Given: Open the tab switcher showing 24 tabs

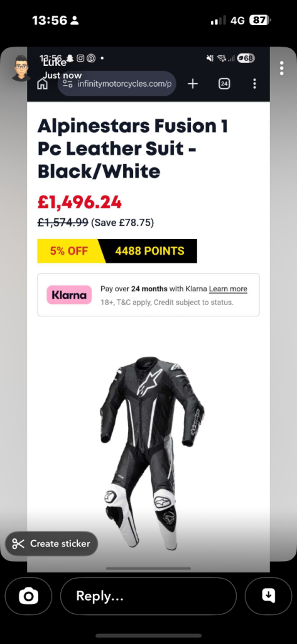Looking at the screenshot, I should click(224, 84).
